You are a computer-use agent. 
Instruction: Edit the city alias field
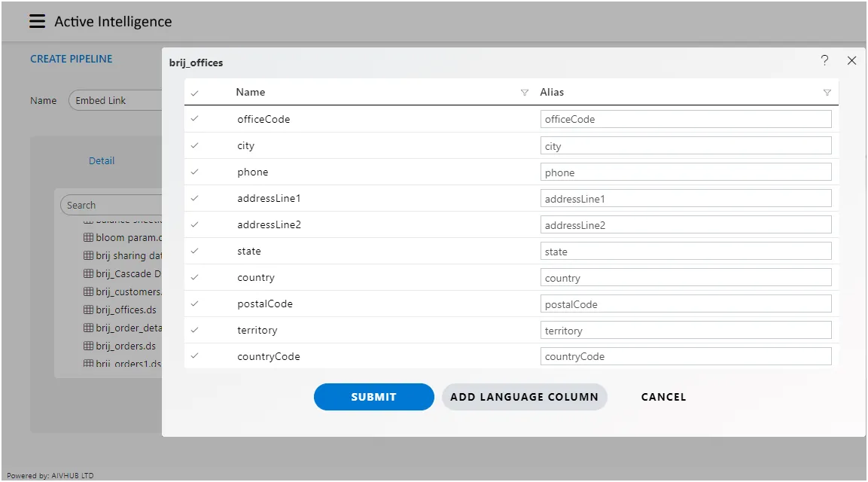tap(686, 145)
